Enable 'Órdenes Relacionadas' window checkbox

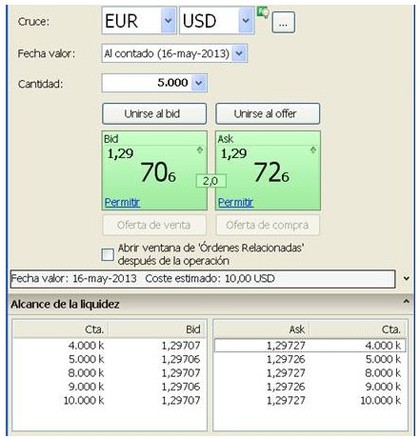(x=108, y=255)
